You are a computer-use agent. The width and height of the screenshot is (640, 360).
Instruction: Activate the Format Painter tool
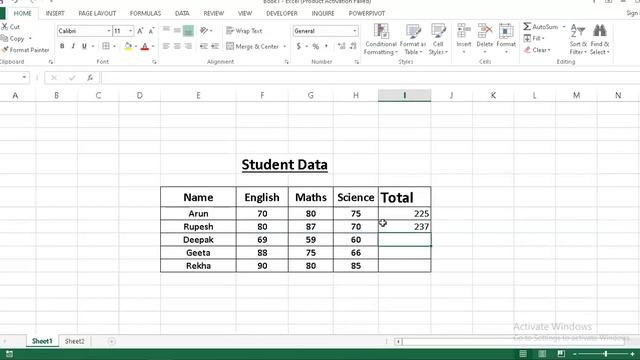(25, 50)
